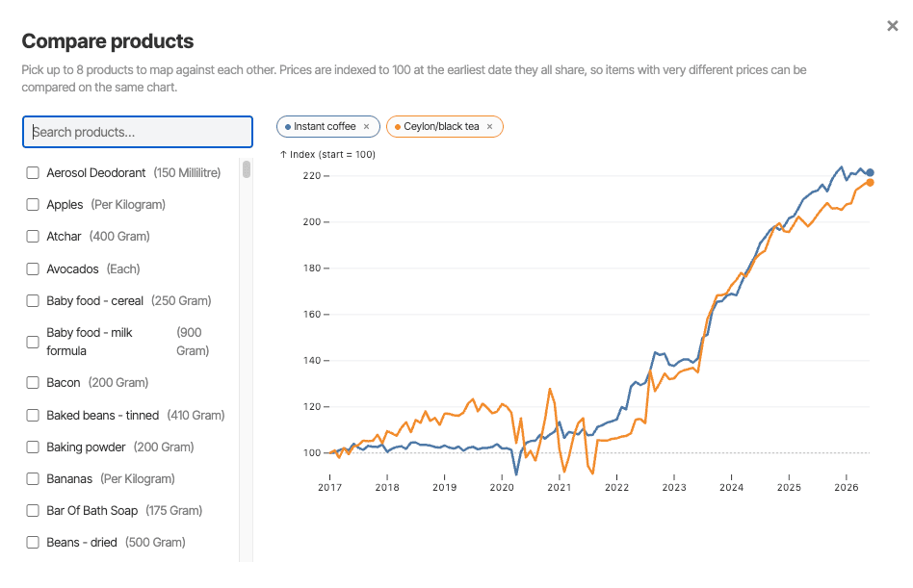Viewport: 913px width, 588px height.
Task: Click blue dot on Instant coffee chip
Action: tap(288, 127)
